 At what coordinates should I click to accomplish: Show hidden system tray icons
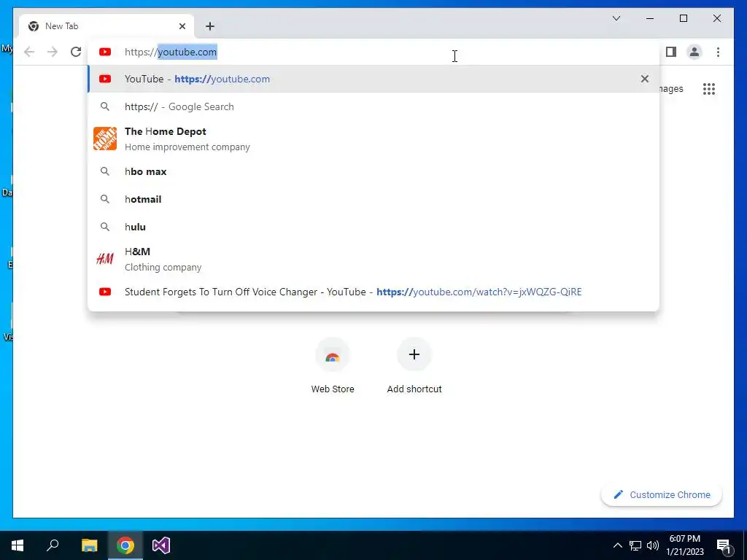pyautogui.click(x=617, y=545)
